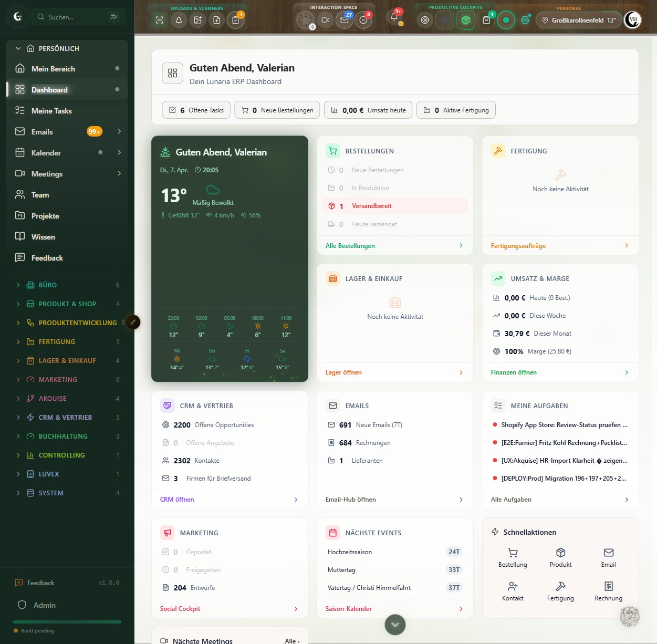
Task: Click the printer icon in top toolbar
Action: coord(525,20)
